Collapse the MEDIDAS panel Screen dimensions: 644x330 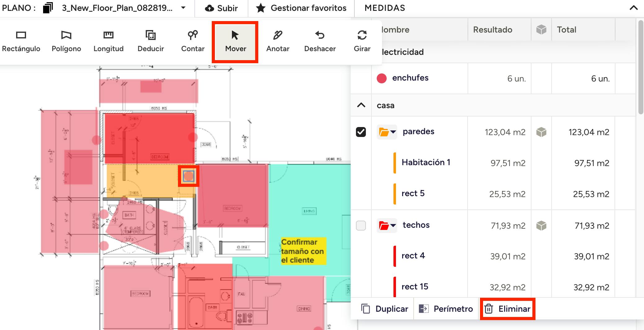pyautogui.click(x=633, y=8)
